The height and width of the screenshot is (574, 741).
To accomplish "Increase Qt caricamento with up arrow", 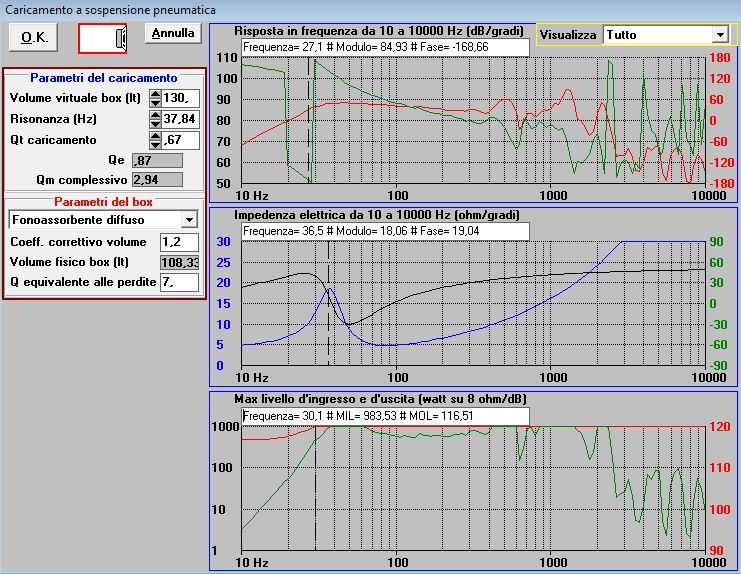I will tap(155, 136).
